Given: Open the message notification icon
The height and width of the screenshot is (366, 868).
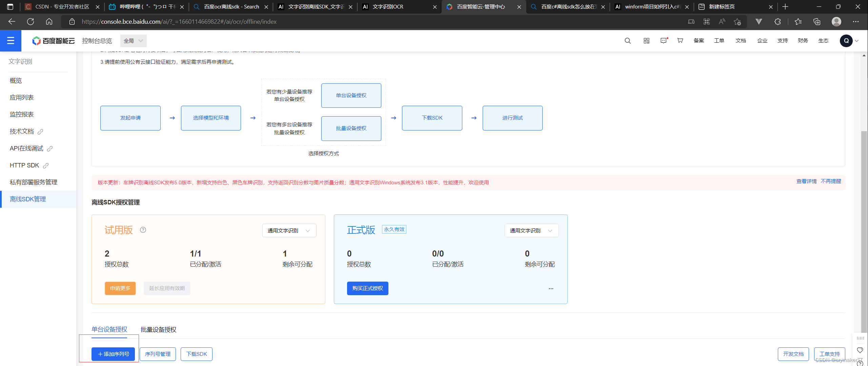Looking at the screenshot, I should [x=664, y=41].
